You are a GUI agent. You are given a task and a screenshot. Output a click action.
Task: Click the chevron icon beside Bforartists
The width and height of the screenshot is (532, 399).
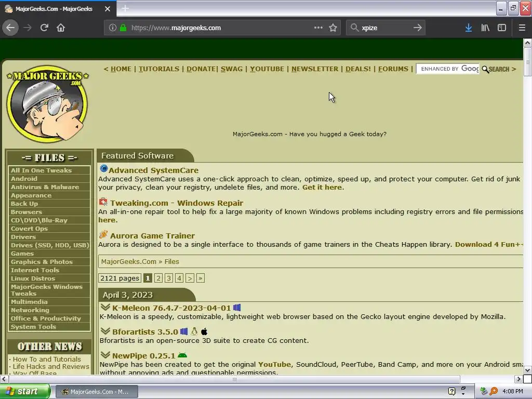pos(105,331)
